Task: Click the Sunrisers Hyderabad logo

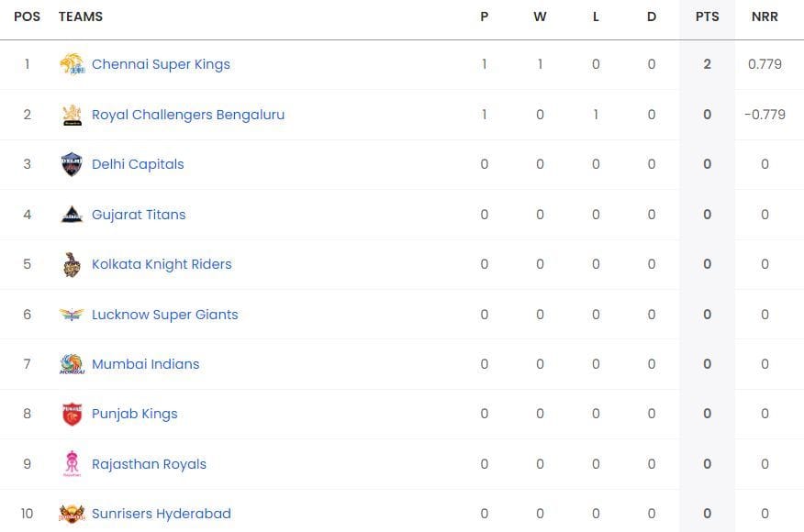Action: (72, 513)
